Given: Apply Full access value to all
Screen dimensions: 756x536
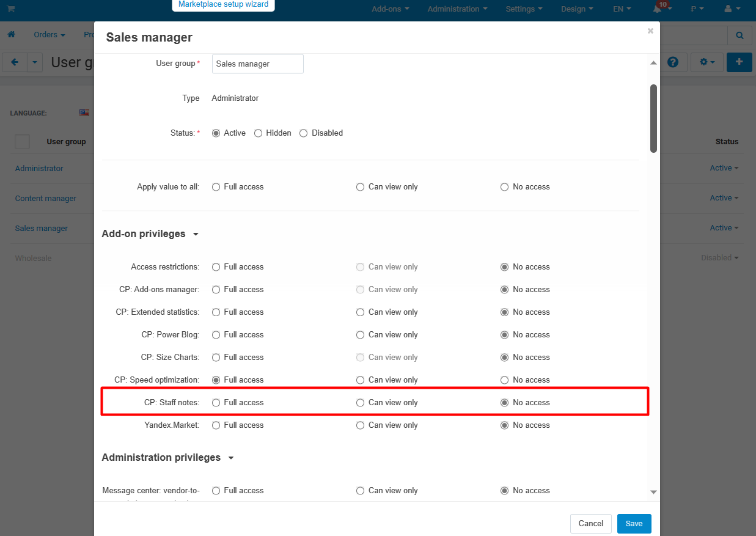Looking at the screenshot, I should [x=216, y=187].
